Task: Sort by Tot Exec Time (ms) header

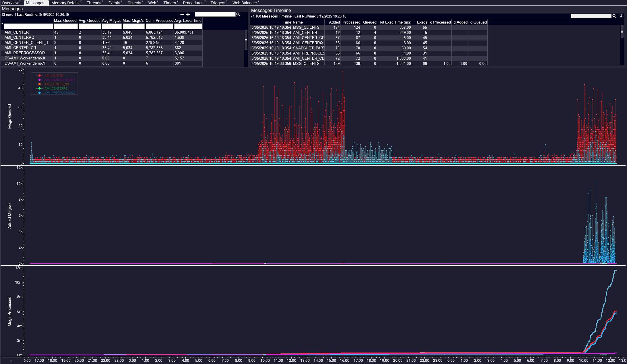Action: [x=395, y=22]
